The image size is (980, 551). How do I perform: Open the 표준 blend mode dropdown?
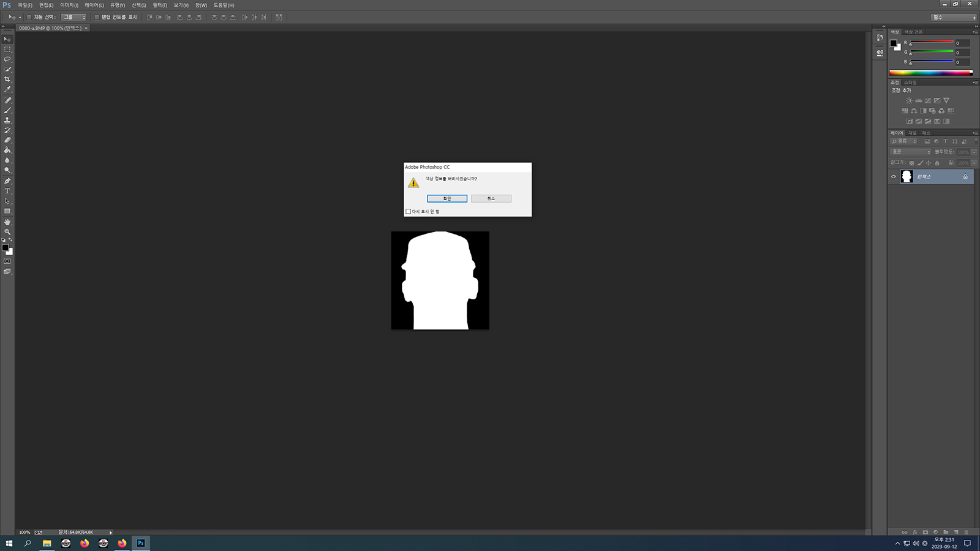pos(911,152)
